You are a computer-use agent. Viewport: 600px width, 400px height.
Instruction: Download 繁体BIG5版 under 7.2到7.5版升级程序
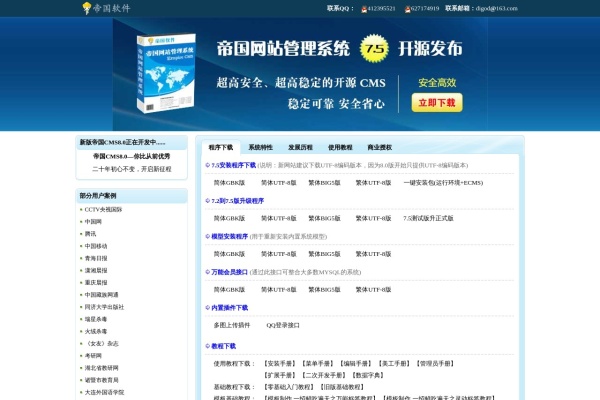324,218
